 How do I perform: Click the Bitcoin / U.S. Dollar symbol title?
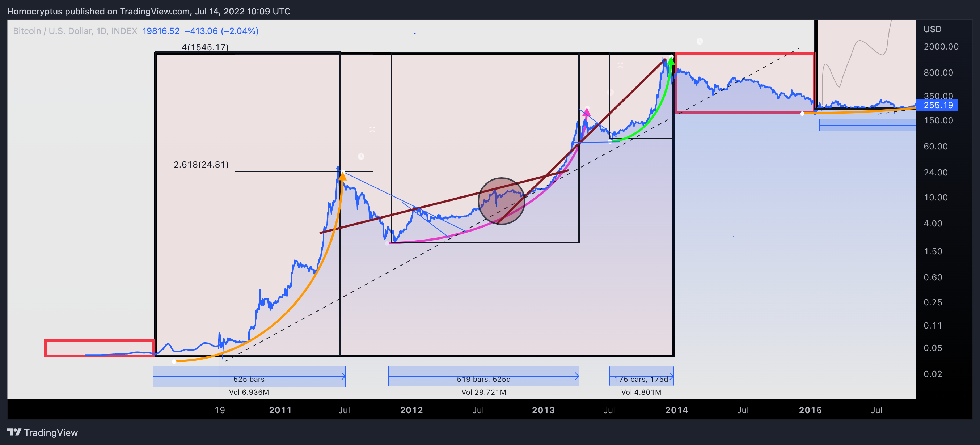[x=75, y=31]
